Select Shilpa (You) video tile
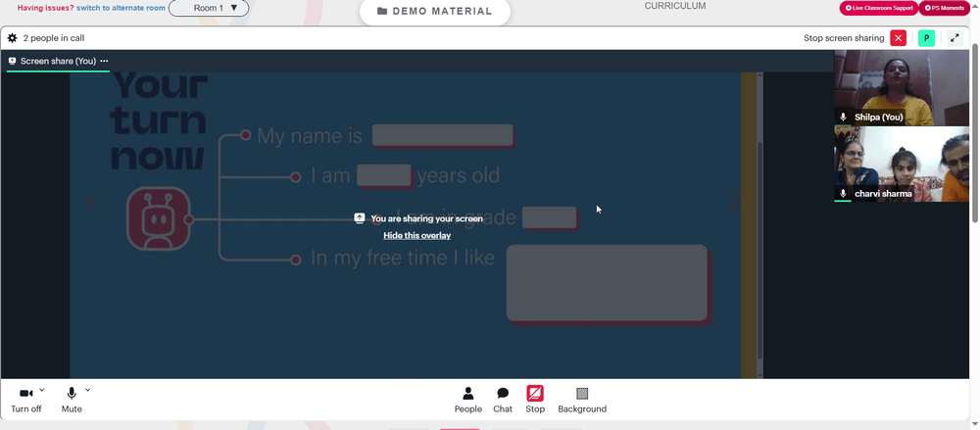Screen dimensions: 980x430 click(902, 87)
